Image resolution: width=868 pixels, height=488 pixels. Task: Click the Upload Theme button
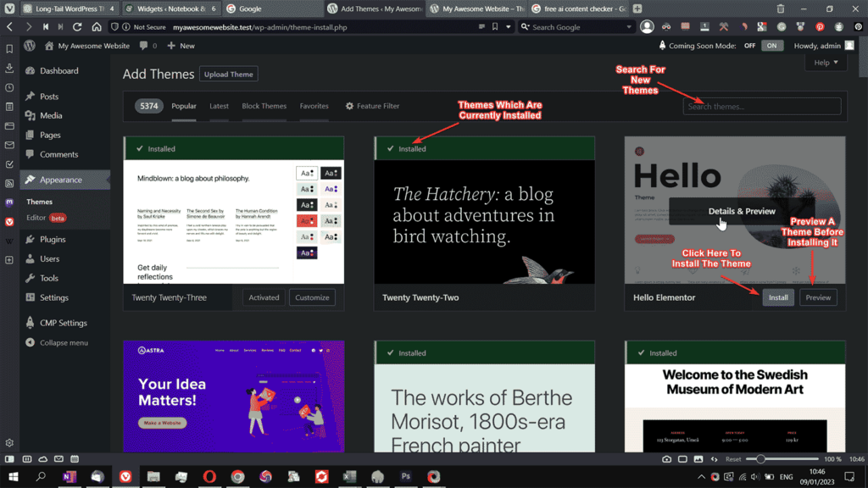click(x=229, y=75)
